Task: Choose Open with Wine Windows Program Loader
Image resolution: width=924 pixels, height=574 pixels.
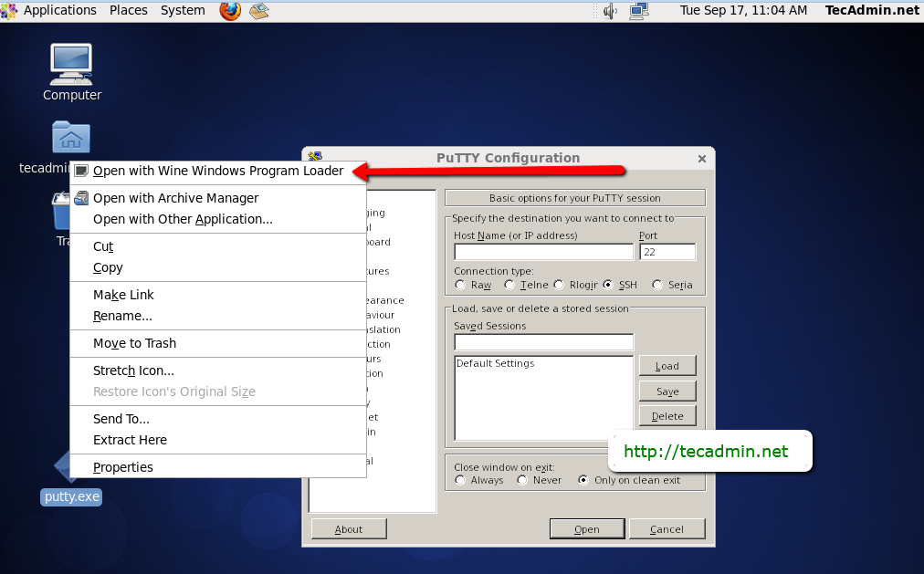Action: tap(218, 172)
